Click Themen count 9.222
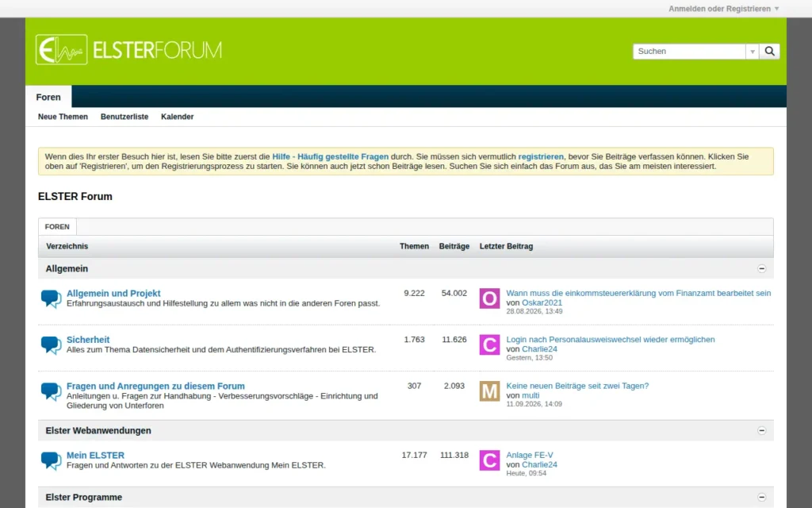The image size is (812, 508). [x=414, y=294]
